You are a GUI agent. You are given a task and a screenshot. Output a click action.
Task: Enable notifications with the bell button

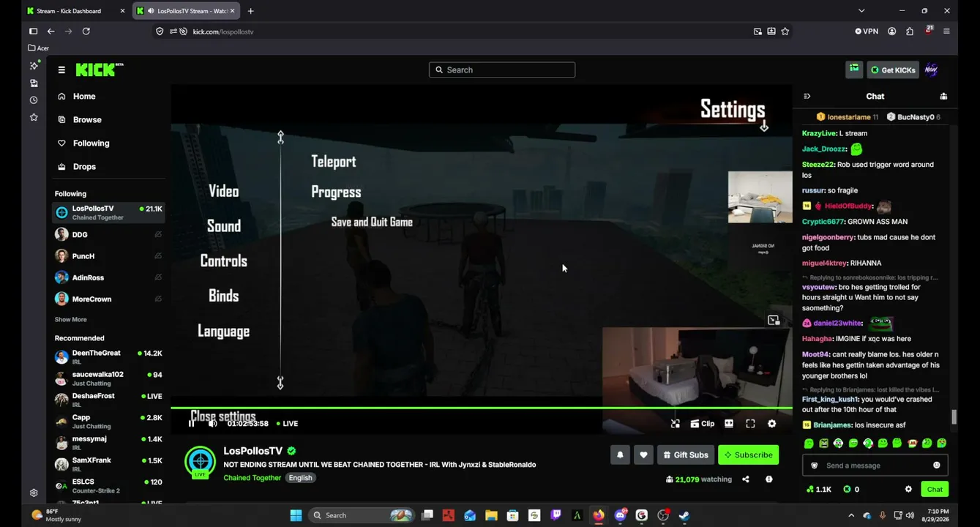tap(620, 455)
